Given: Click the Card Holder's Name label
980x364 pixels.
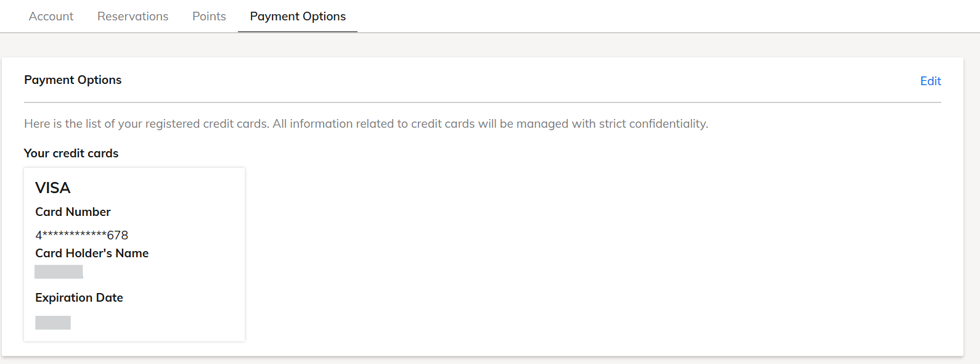Looking at the screenshot, I should point(92,253).
